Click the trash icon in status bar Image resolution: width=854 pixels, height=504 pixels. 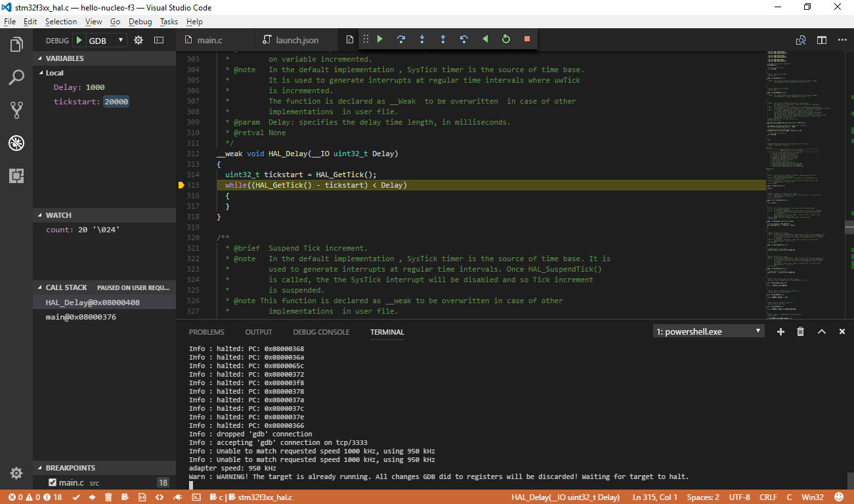109,497
